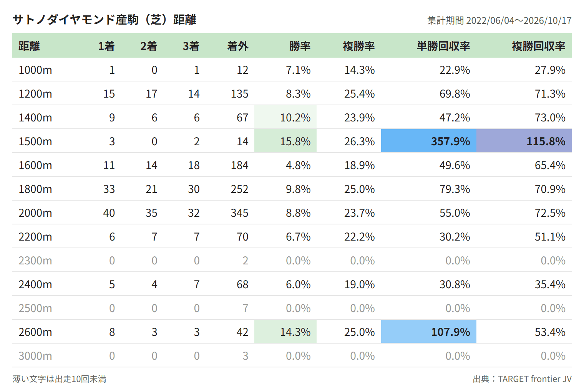
Task: Click the highlighted 357.9% cell
Action: [429, 141]
